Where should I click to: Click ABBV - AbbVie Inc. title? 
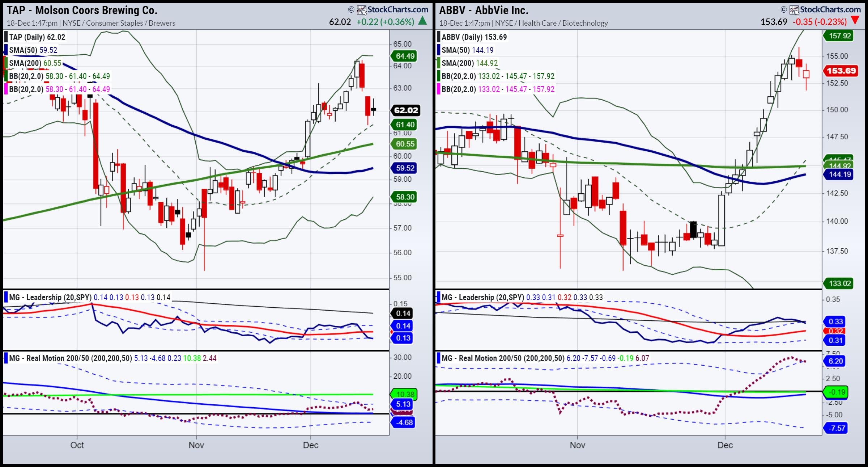coord(484,10)
